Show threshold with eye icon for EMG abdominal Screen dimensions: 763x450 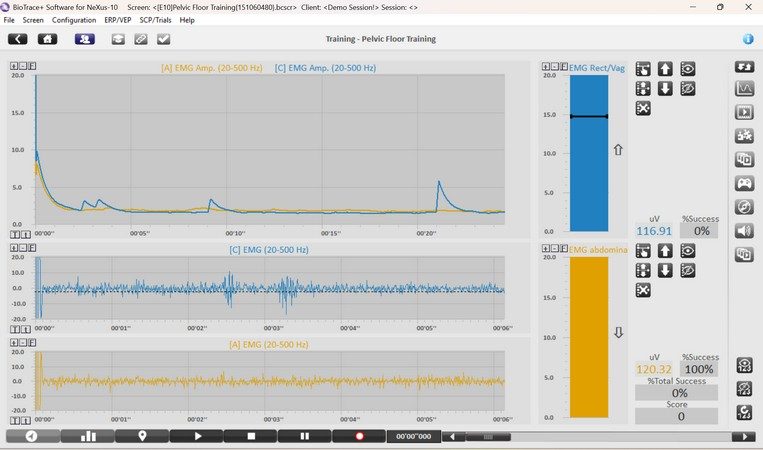tap(688, 251)
